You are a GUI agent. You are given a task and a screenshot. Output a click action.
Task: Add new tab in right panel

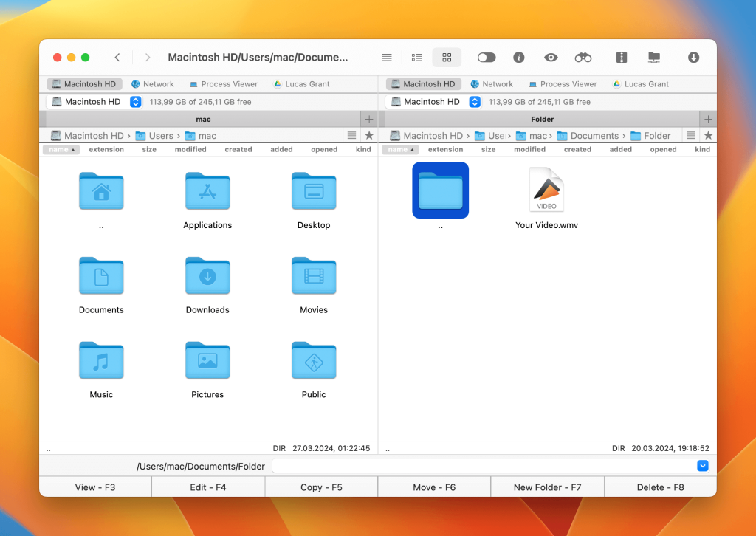pos(708,119)
